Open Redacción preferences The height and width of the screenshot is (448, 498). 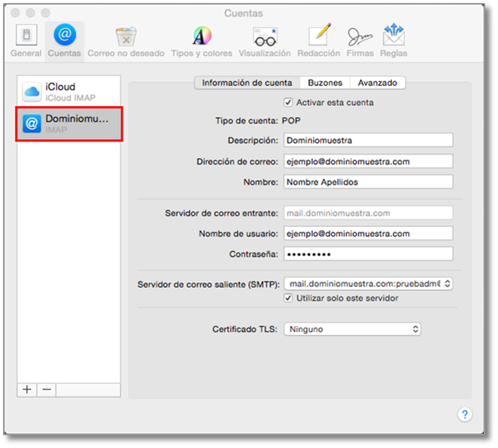click(319, 41)
